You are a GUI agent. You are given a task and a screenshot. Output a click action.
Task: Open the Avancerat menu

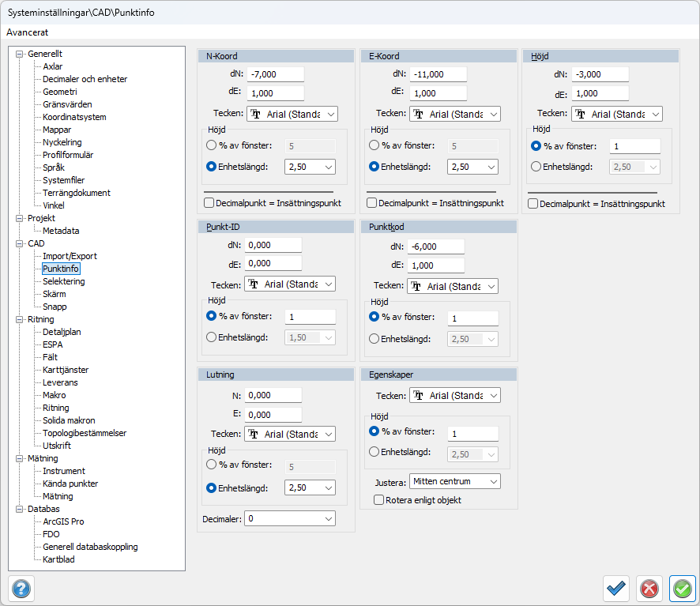(x=28, y=32)
